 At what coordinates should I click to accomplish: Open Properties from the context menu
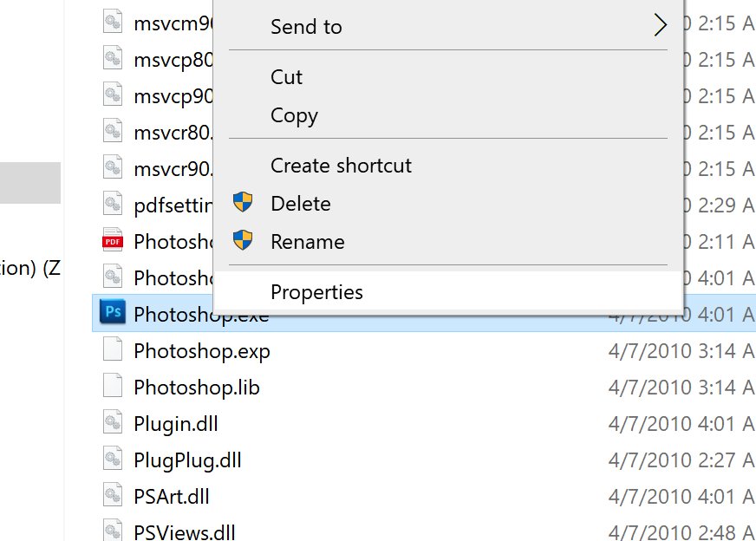pos(316,292)
